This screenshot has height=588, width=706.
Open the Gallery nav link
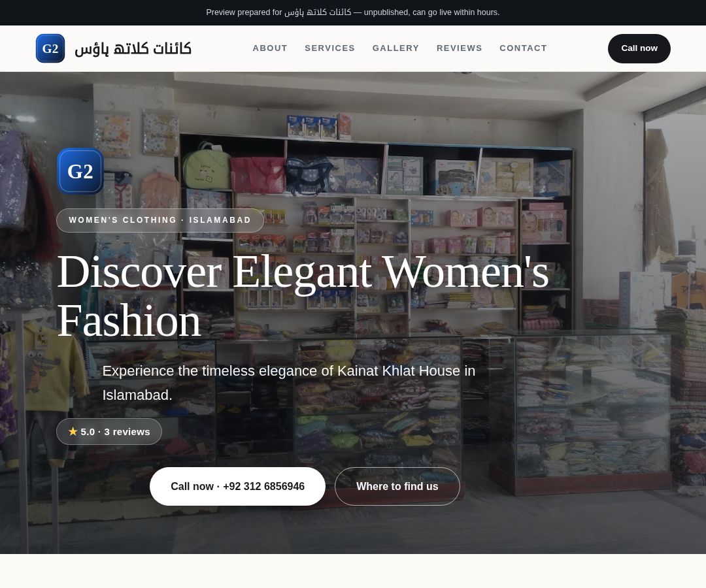coord(395,48)
